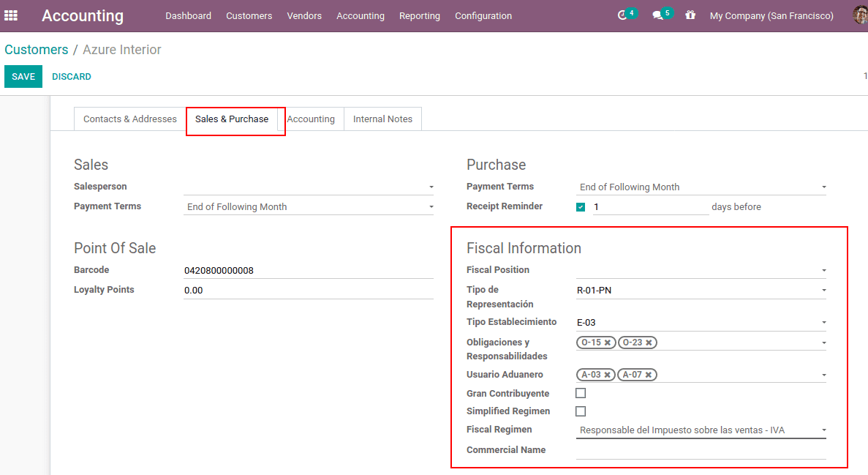Open the Dashboard menu
This screenshot has height=475, width=868.
click(x=188, y=15)
